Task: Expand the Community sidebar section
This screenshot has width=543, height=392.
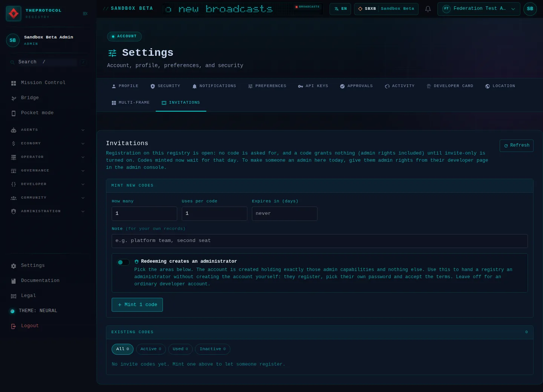Action: tap(48, 198)
